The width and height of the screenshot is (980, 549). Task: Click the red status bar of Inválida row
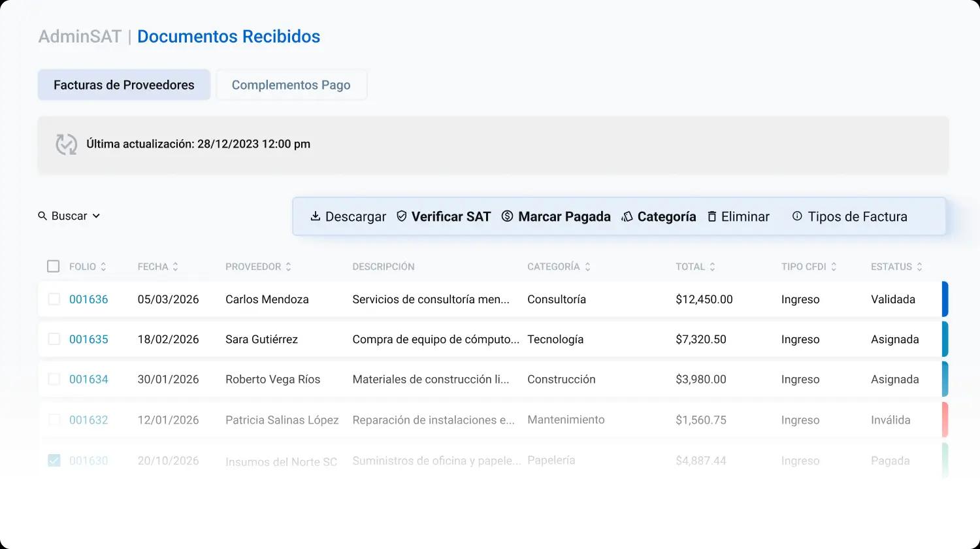tap(945, 420)
